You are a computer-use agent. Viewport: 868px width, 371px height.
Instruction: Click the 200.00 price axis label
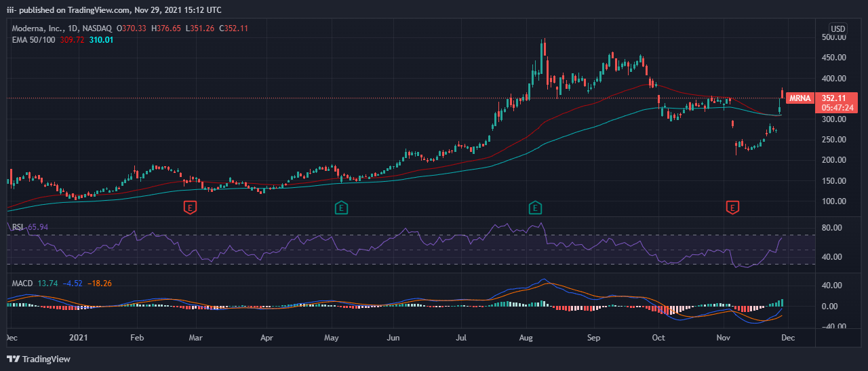pos(833,160)
